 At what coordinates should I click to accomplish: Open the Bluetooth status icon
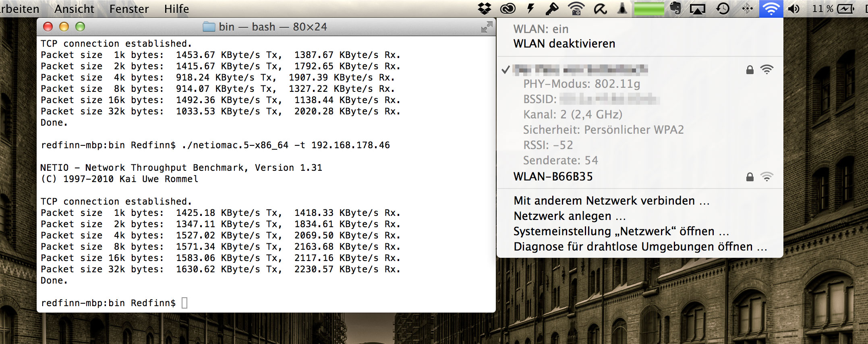(x=747, y=8)
